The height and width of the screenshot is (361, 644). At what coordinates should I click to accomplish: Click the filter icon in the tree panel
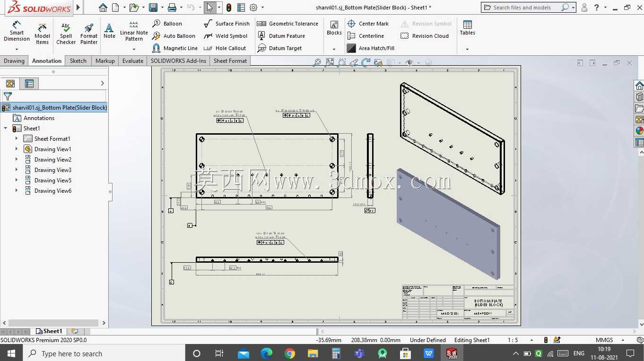tap(8, 96)
